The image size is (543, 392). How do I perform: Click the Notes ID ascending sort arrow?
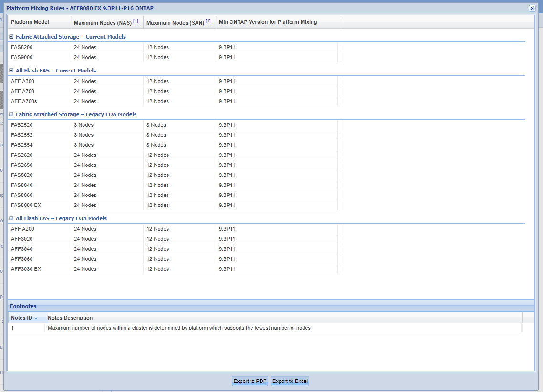tap(36, 318)
